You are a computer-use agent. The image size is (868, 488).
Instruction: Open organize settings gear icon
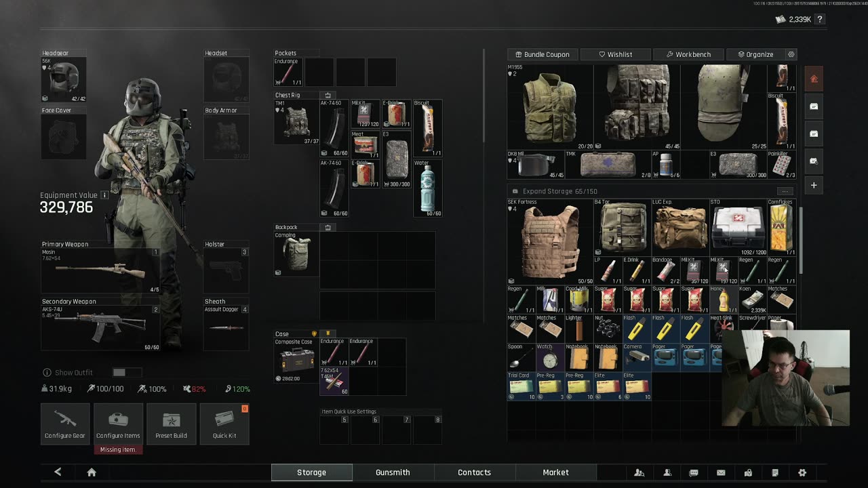pyautogui.click(x=791, y=54)
